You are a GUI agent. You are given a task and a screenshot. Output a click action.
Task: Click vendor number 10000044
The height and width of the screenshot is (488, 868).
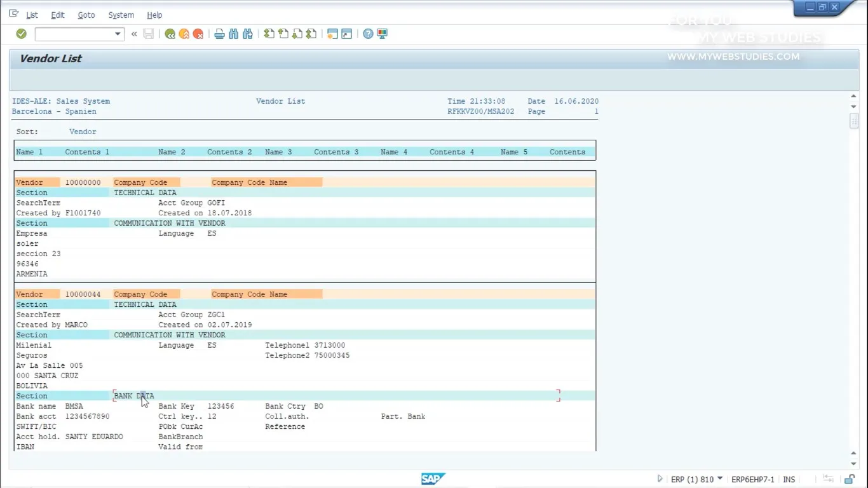(x=83, y=294)
